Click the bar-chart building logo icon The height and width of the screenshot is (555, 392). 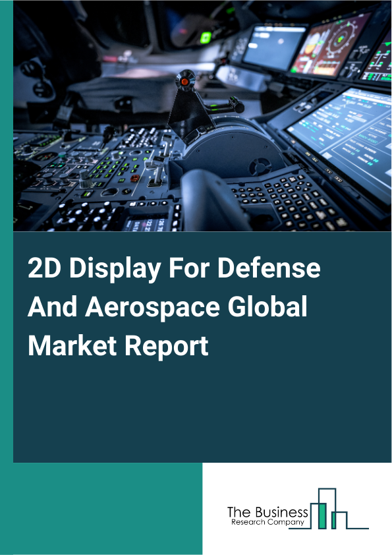point(329,509)
